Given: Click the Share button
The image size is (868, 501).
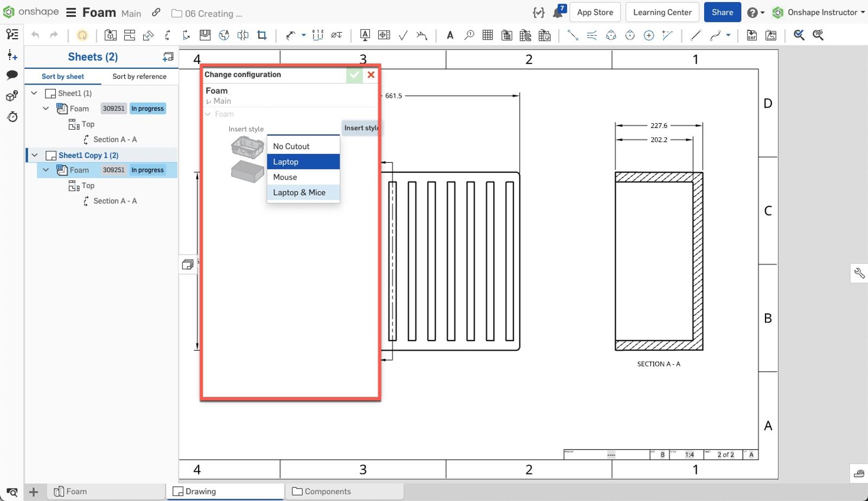Looking at the screenshot, I should coord(722,12).
